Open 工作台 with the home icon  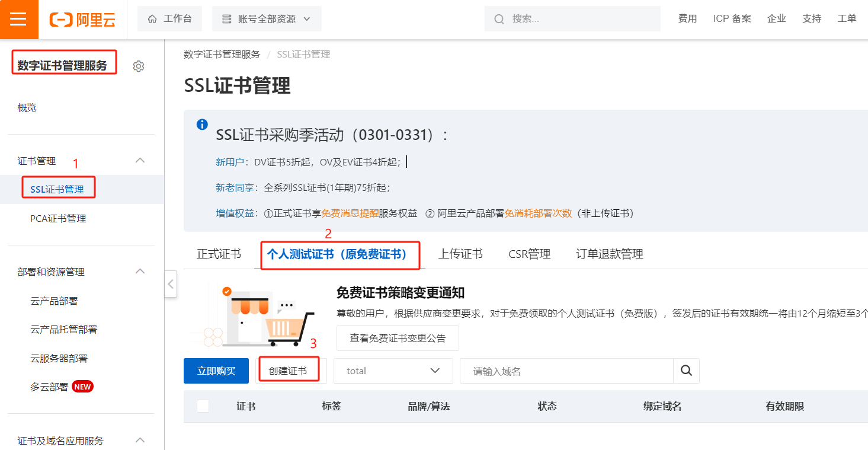click(169, 19)
